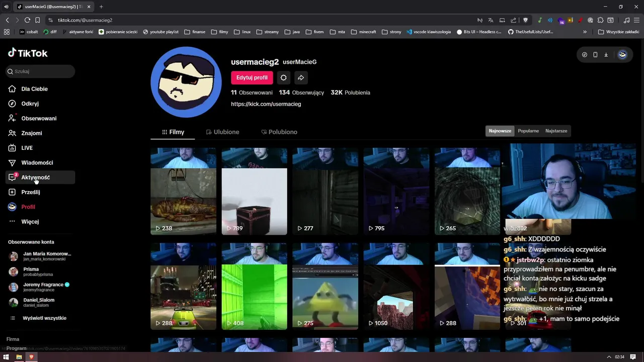Image resolution: width=644 pixels, height=362 pixels.
Task: Open the finanse bookmarks folder
Action: pos(195,32)
